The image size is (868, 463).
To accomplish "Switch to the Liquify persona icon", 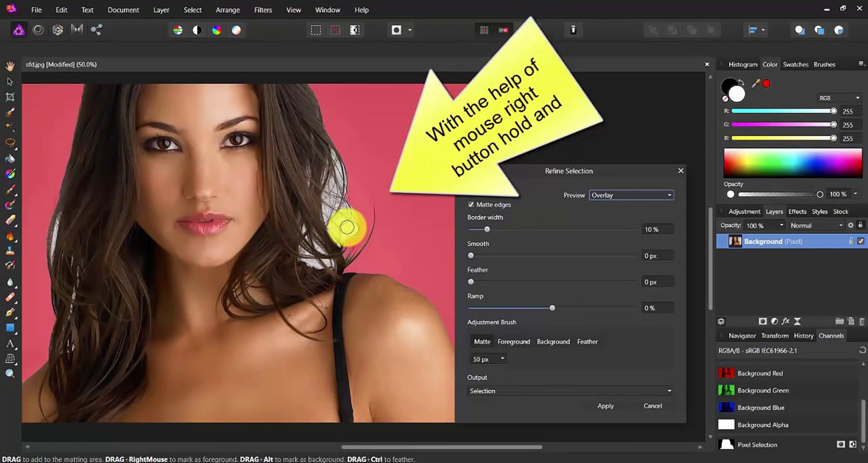I will [x=38, y=30].
